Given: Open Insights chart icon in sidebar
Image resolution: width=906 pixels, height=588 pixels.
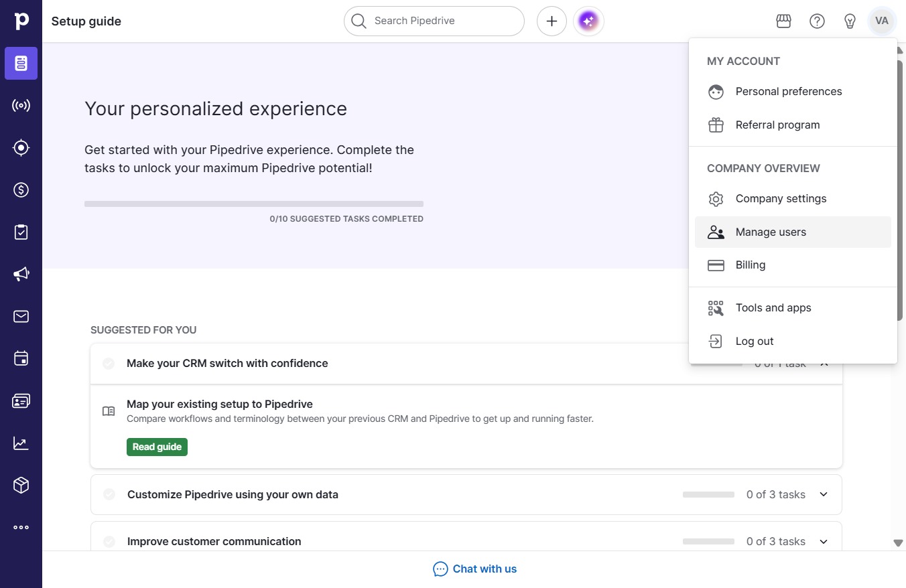Looking at the screenshot, I should 21,443.
